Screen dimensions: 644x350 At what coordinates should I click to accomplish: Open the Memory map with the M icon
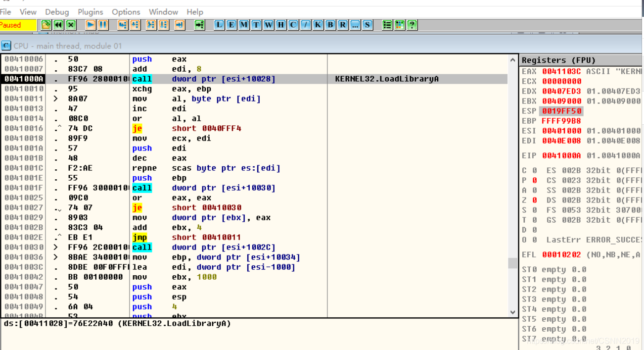244,25
